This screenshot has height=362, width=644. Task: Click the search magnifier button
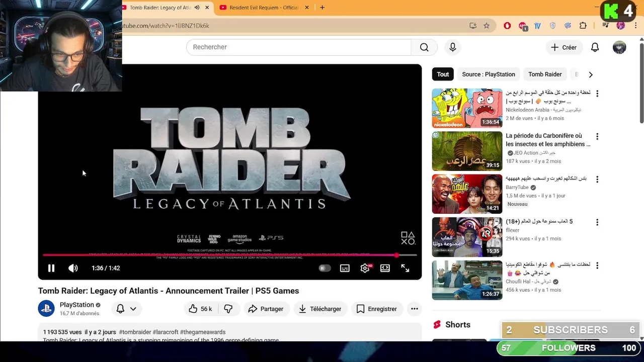tap(424, 47)
